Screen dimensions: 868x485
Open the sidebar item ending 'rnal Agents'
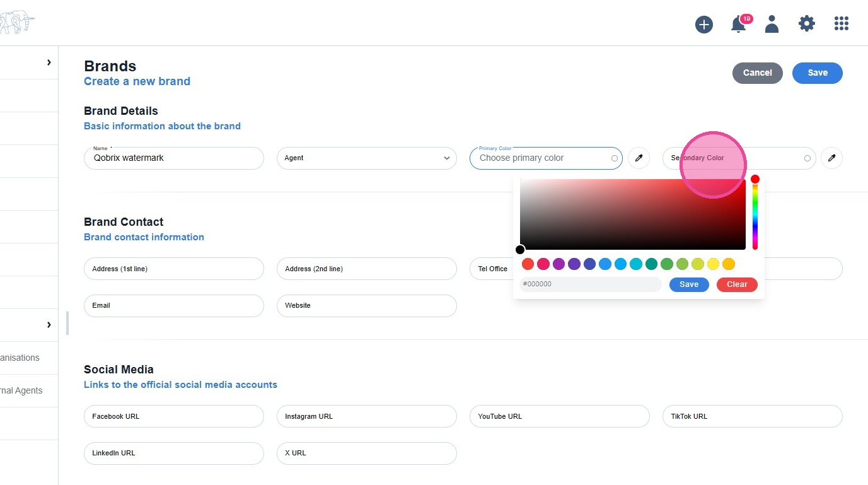pyautogui.click(x=29, y=390)
